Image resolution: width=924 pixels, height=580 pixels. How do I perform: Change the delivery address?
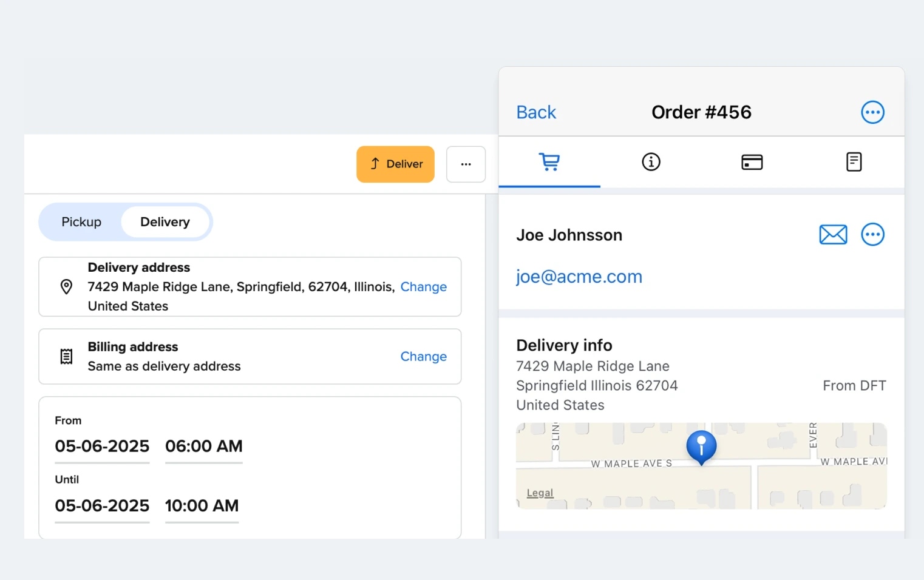click(x=423, y=286)
